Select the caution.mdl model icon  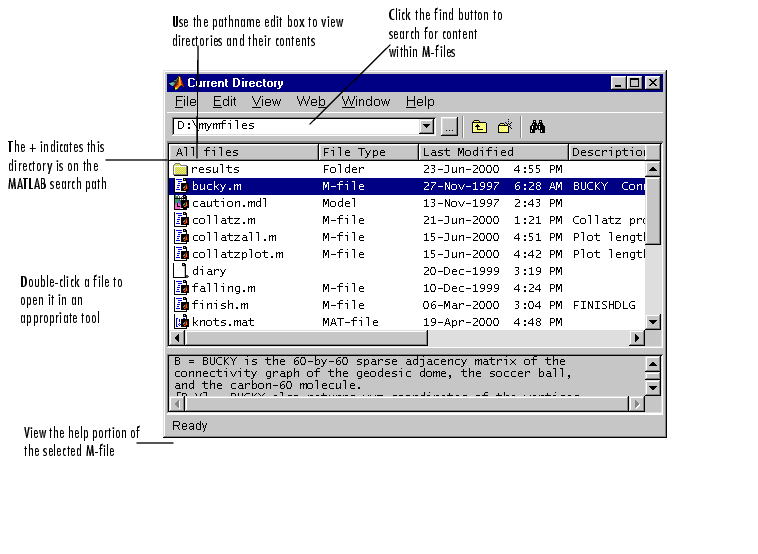tap(181, 203)
